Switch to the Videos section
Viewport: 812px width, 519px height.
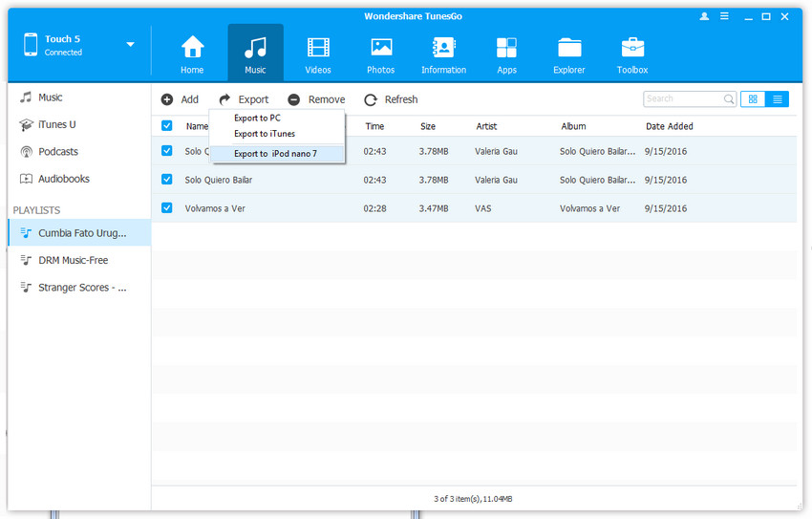(318, 54)
